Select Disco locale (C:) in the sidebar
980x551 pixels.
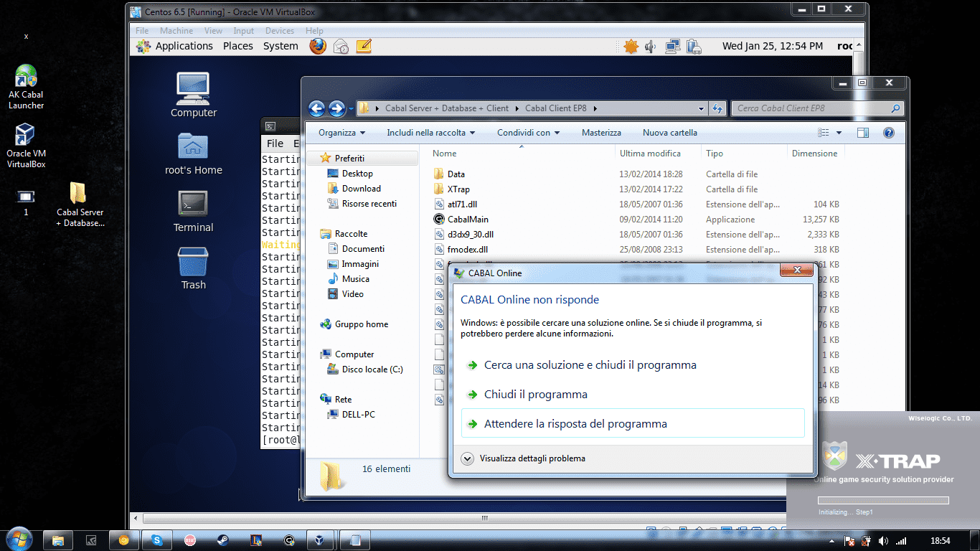(372, 369)
